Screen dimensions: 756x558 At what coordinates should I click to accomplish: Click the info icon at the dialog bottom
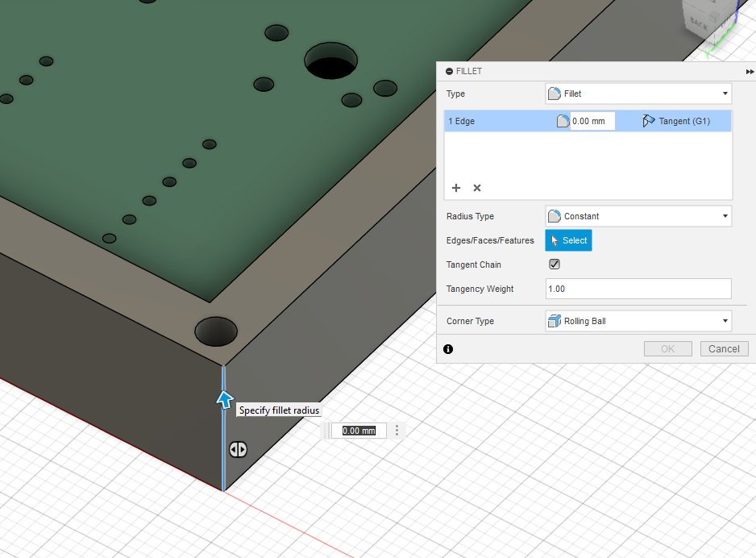coord(448,349)
